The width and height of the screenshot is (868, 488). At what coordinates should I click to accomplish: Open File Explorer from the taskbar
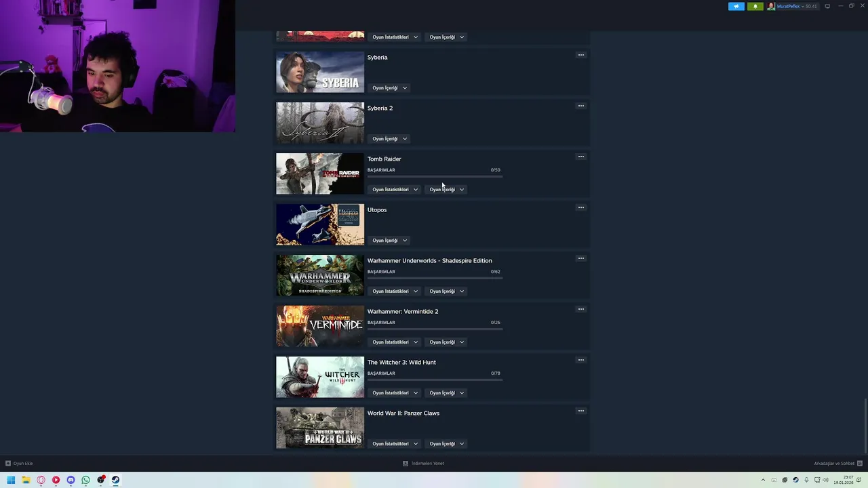tap(26, 480)
